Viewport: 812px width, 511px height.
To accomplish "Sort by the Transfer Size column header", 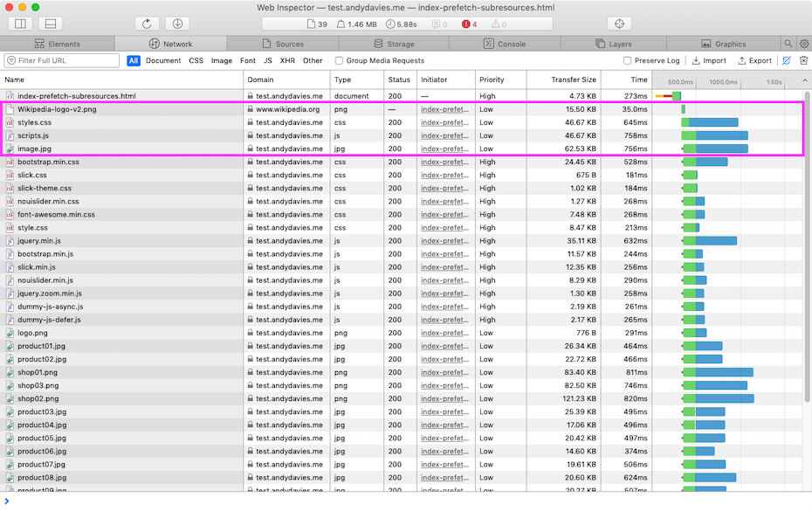I will pos(563,79).
